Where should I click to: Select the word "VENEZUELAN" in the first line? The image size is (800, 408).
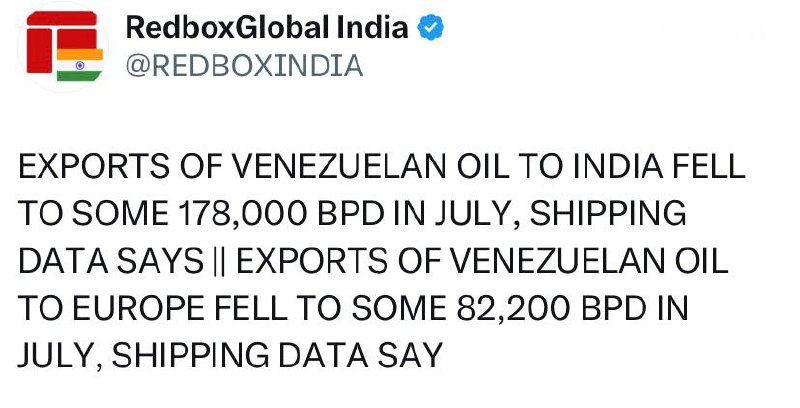click(339, 167)
